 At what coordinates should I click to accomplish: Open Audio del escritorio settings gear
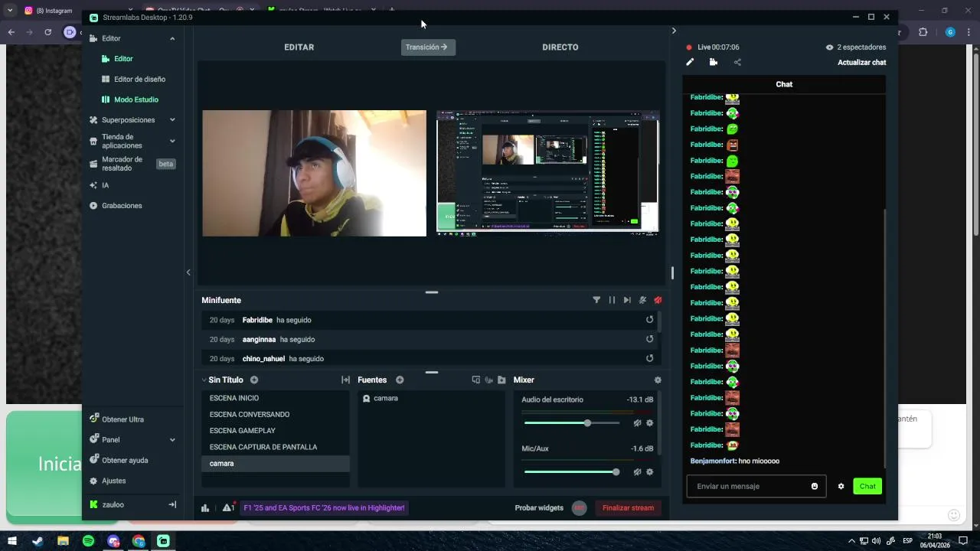pyautogui.click(x=650, y=423)
